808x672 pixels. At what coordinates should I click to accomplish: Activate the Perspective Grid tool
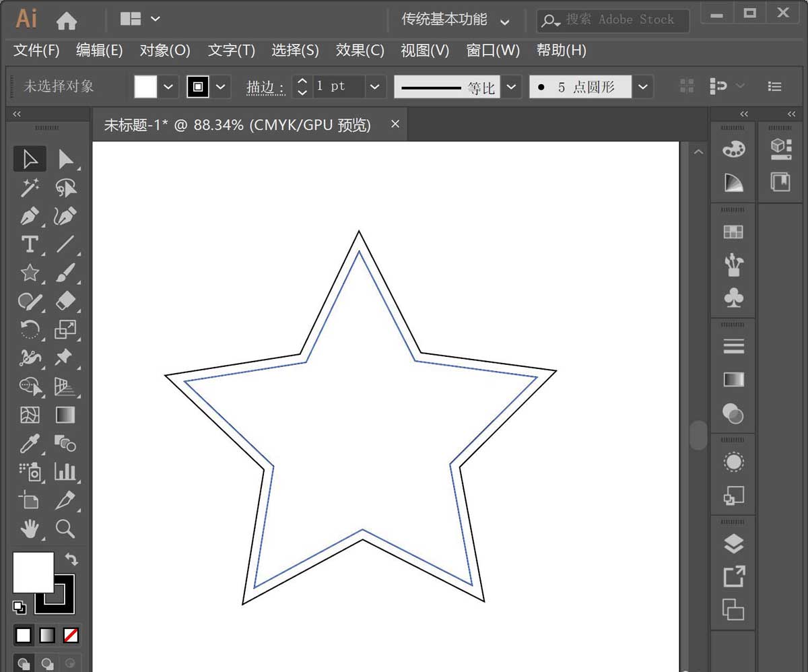point(66,387)
